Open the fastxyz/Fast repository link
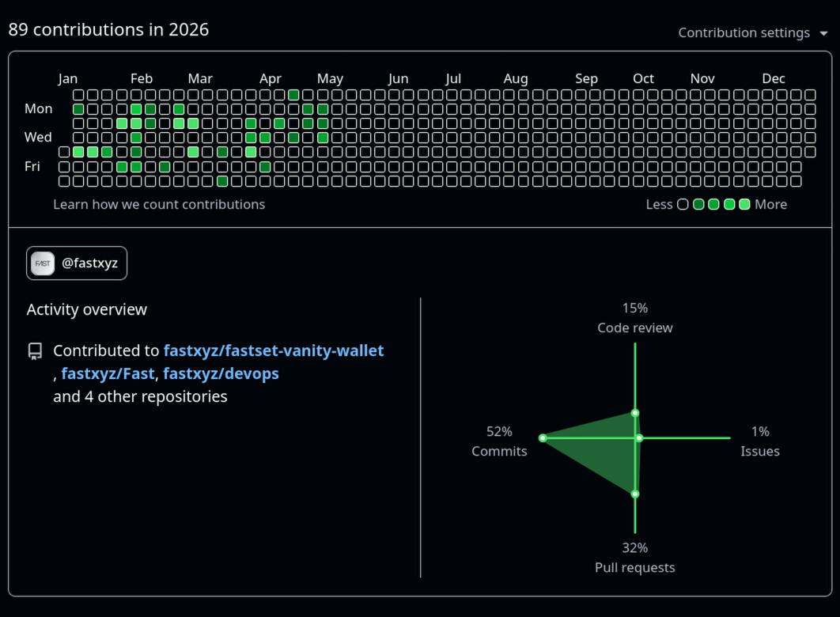 tap(108, 373)
